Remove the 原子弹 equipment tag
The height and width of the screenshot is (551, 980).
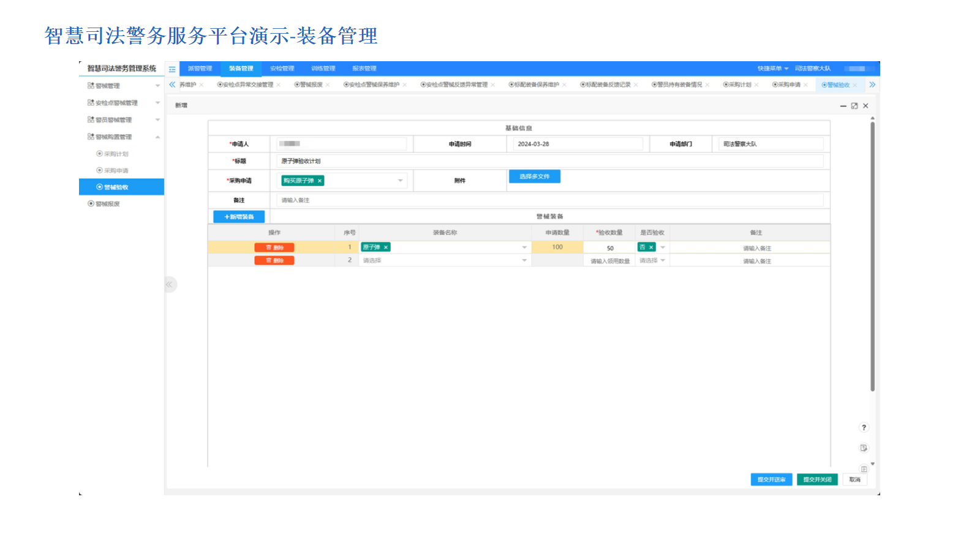point(386,247)
